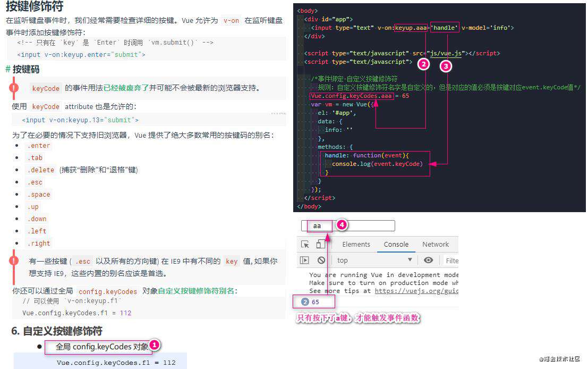Click the data: { code line
This screenshot has height=369, width=588.
[330, 121]
